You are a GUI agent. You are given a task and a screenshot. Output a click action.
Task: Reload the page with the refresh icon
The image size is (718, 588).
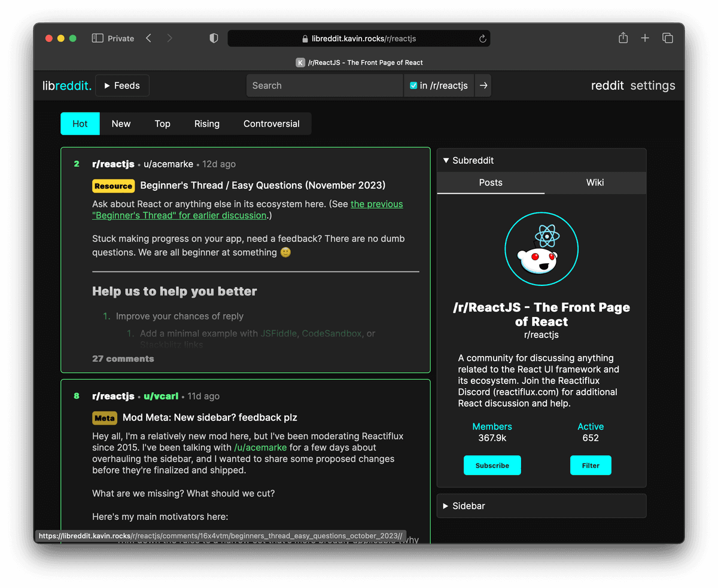pyautogui.click(x=483, y=38)
